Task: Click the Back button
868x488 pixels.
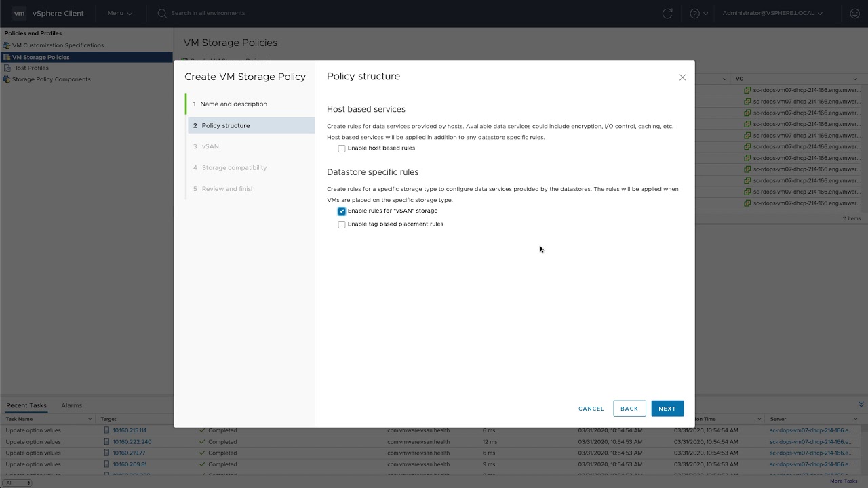Action: click(x=629, y=409)
